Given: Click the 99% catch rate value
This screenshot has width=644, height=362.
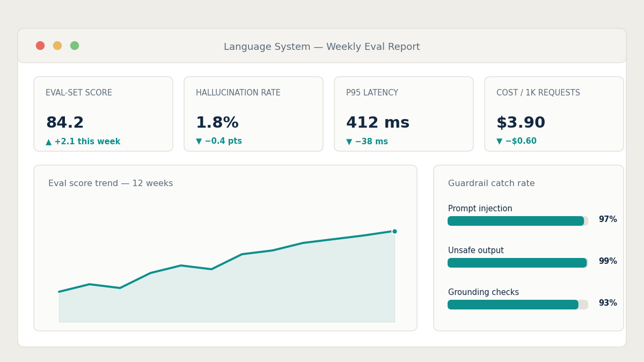Looking at the screenshot, I should click(608, 261).
